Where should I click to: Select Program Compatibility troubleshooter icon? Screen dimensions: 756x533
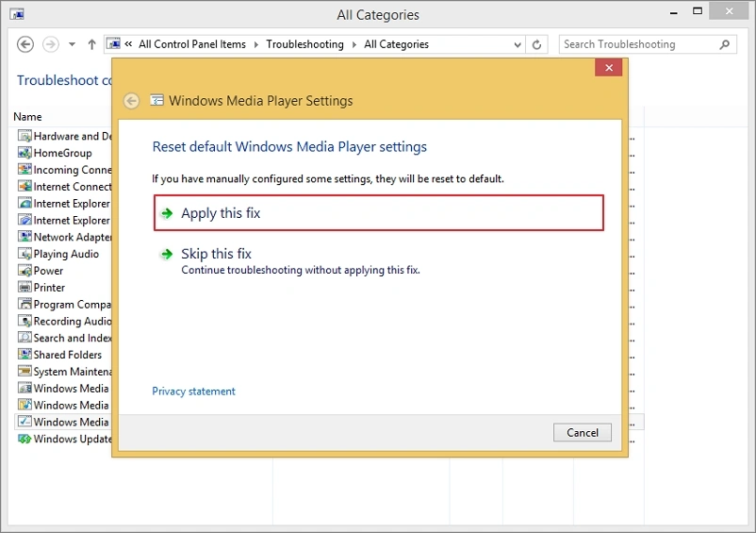point(25,304)
